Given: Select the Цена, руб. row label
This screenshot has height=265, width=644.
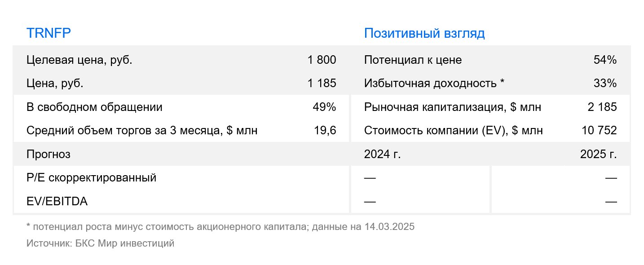Looking at the screenshot, I should pyautogui.click(x=55, y=84).
